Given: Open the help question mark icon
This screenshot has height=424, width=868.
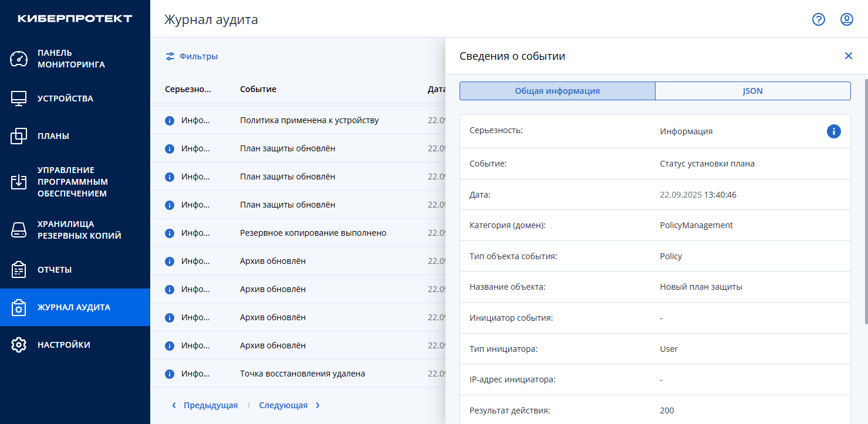Looking at the screenshot, I should [818, 19].
